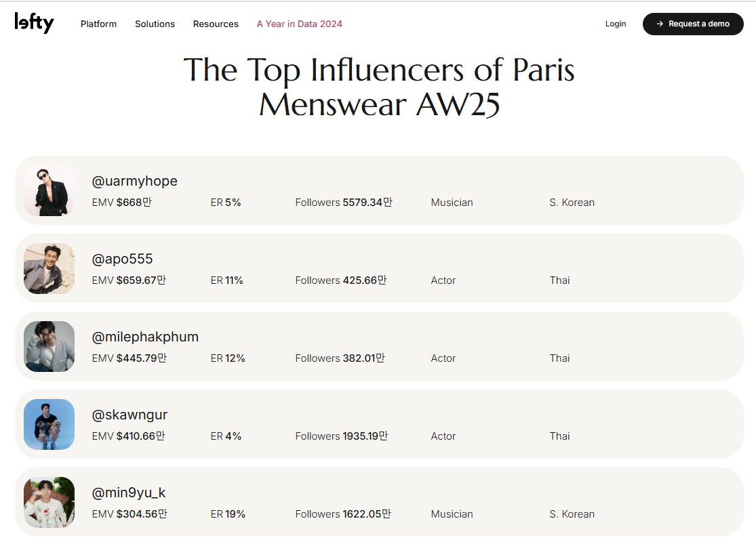Image resolution: width=756 pixels, height=544 pixels.
Task: Click @apo555 EMV $659.67 value
Action: click(141, 280)
